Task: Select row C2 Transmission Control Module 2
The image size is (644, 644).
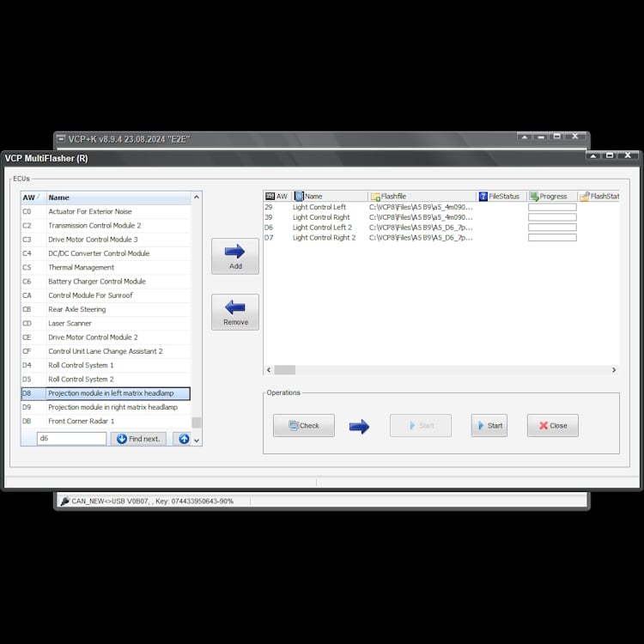Action: pyautogui.click(x=106, y=226)
